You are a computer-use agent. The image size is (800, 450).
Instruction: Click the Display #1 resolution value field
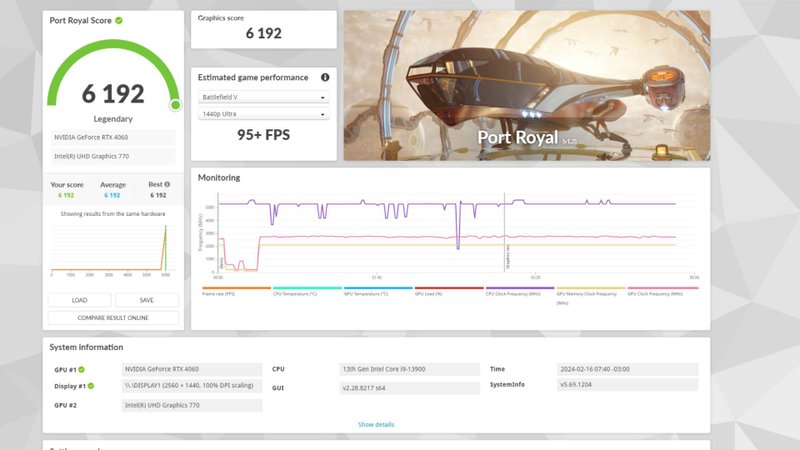click(192, 385)
